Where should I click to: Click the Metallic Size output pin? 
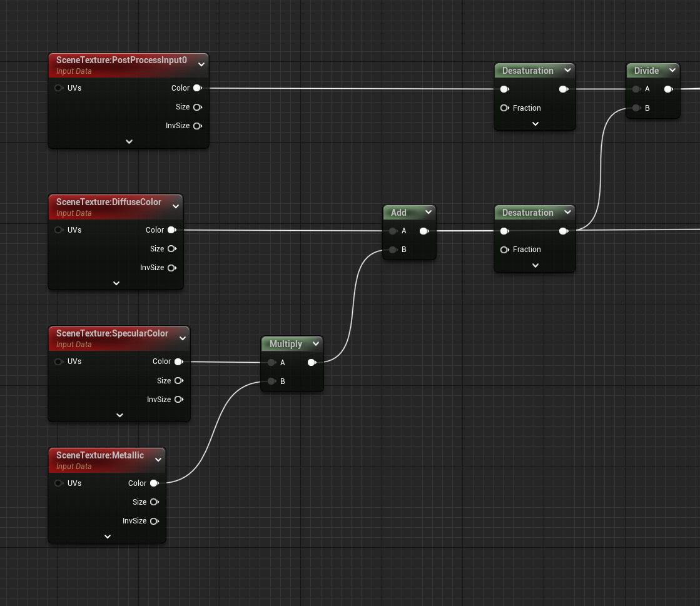[155, 502]
